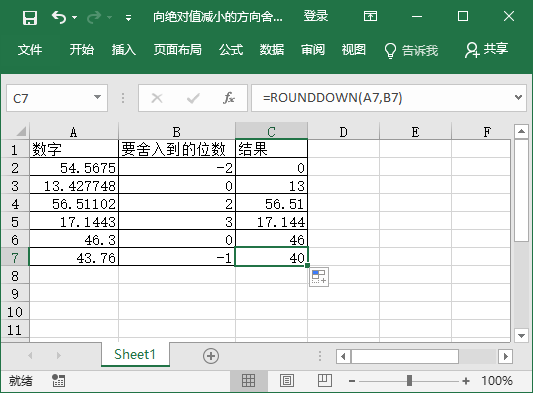This screenshot has height=393, width=533.
Task: Select row 7 header
Action: [x=15, y=257]
